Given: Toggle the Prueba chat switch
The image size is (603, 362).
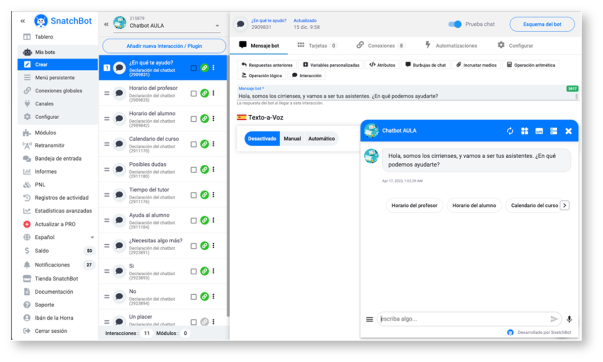Looking at the screenshot, I should (x=455, y=24).
